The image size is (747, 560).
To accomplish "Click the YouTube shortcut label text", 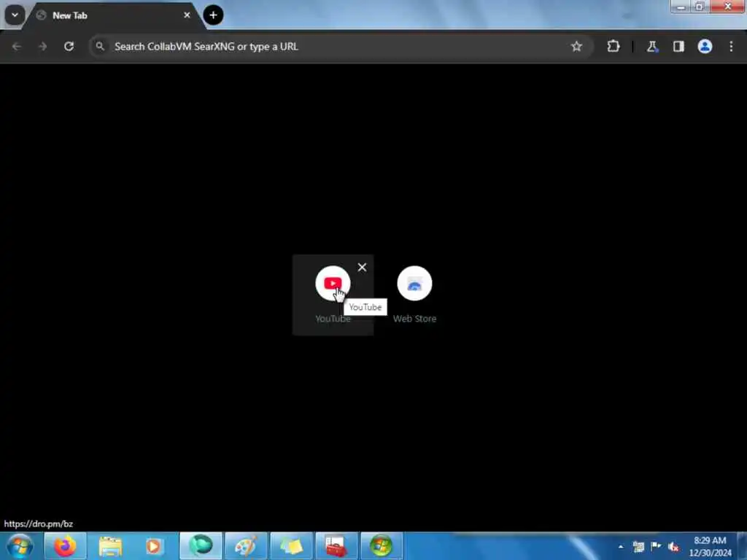I will 333,319.
